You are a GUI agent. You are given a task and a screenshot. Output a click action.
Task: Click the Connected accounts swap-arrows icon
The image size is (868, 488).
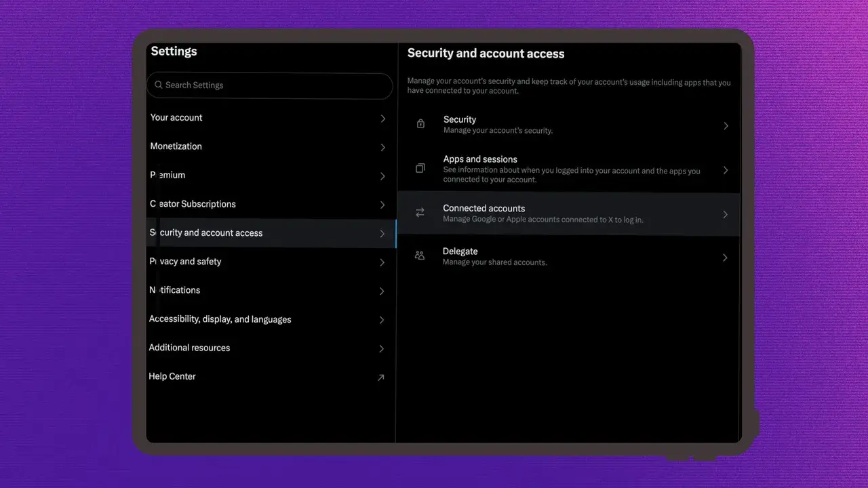(420, 213)
